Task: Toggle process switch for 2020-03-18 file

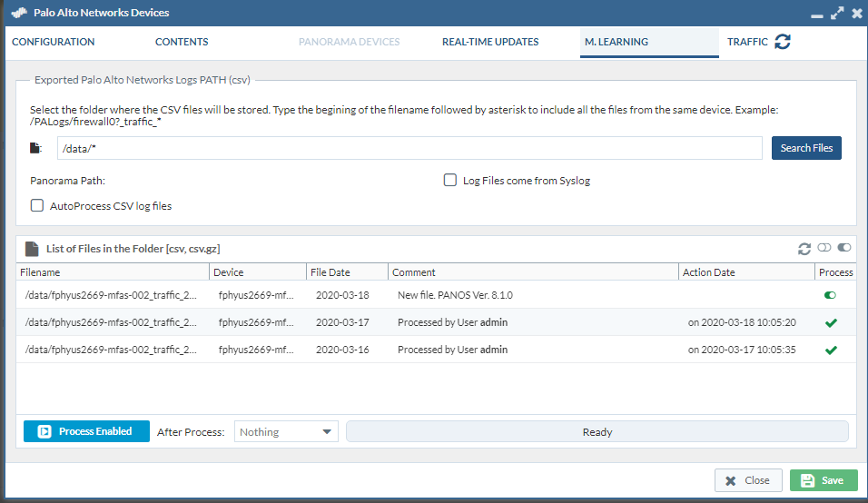Action: (831, 295)
